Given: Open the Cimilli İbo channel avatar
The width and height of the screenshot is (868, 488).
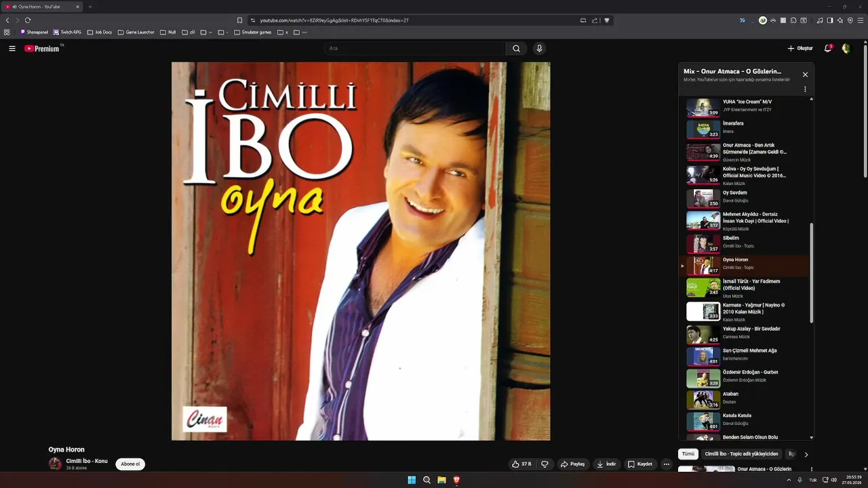Looking at the screenshot, I should coord(55,464).
